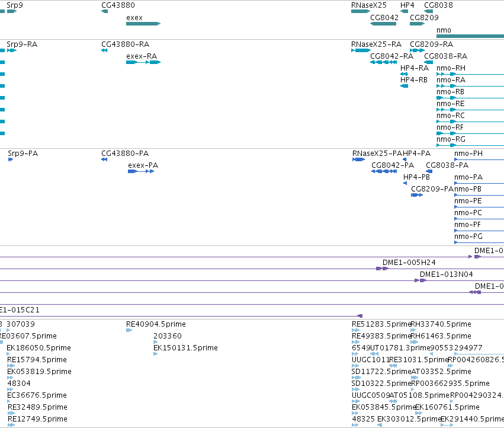Open transcript label 'nmo-RF'
The width and height of the screenshot is (504, 428).
click(450, 128)
